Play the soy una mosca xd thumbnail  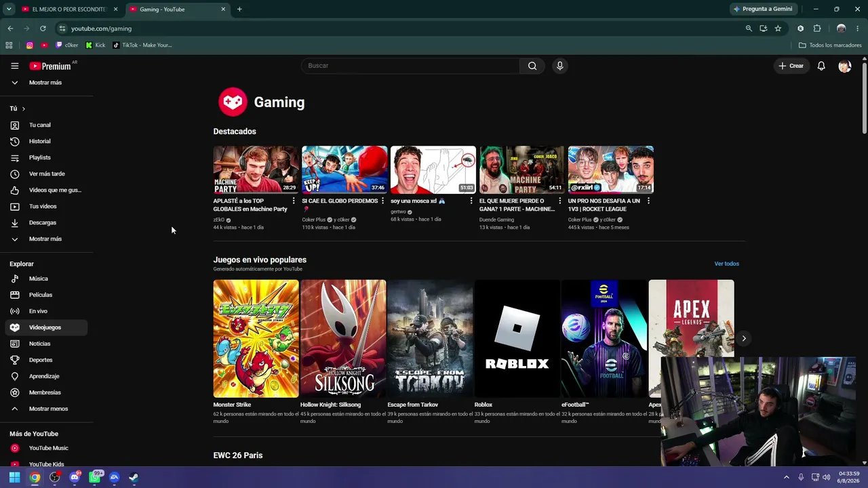click(x=433, y=169)
